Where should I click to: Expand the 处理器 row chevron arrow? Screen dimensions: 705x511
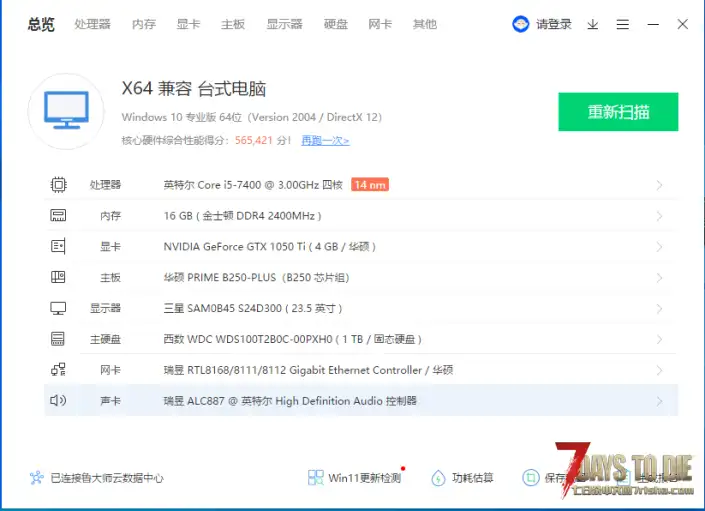659,185
